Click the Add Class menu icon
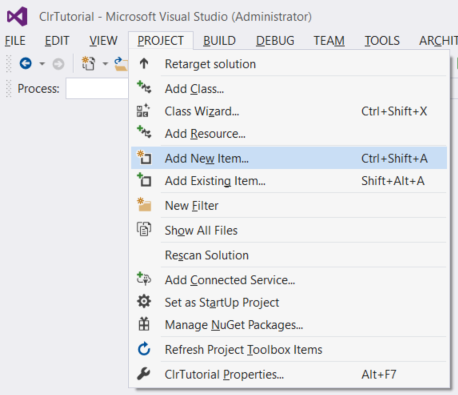Viewport: 458px width, 395px height. 144,87
